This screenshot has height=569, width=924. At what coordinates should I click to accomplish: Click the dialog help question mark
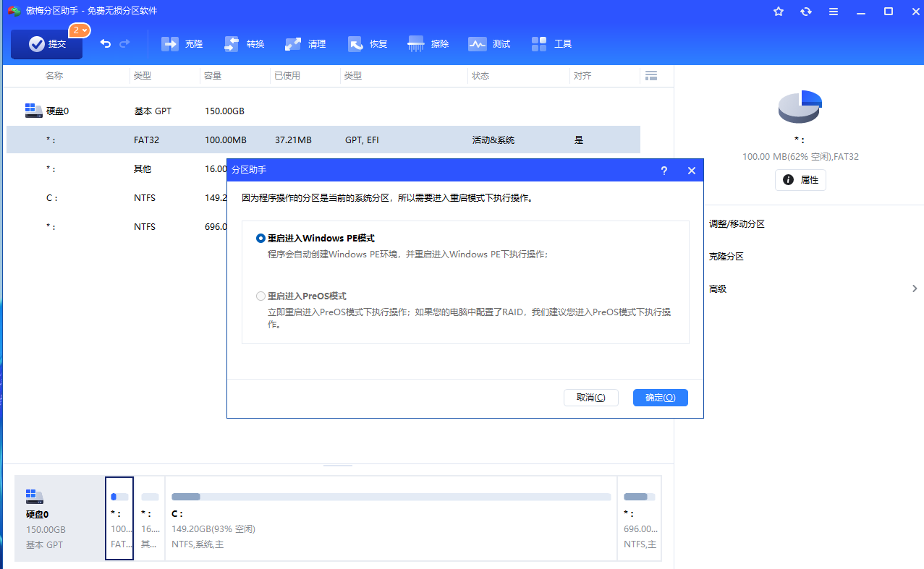pos(664,171)
